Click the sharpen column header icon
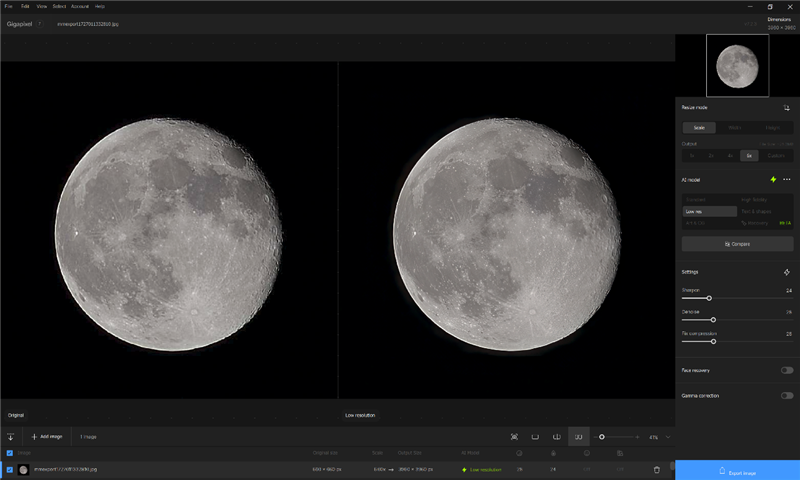 tap(553, 453)
